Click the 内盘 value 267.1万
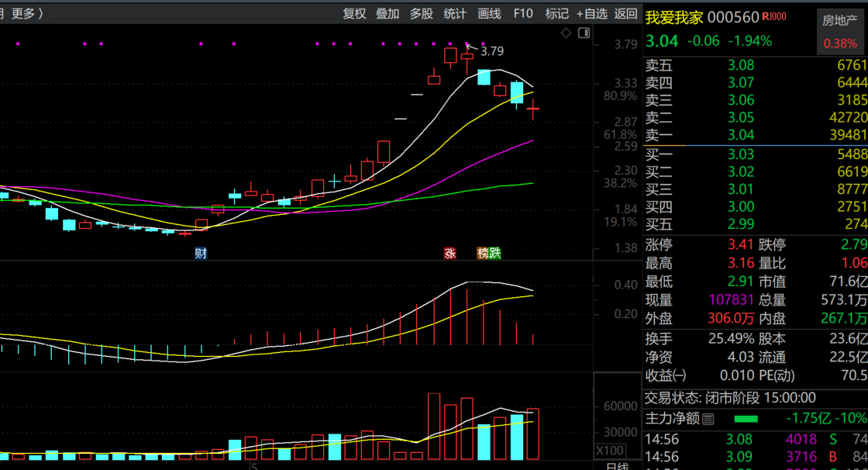The height and width of the screenshot is (470, 868). 844,318
